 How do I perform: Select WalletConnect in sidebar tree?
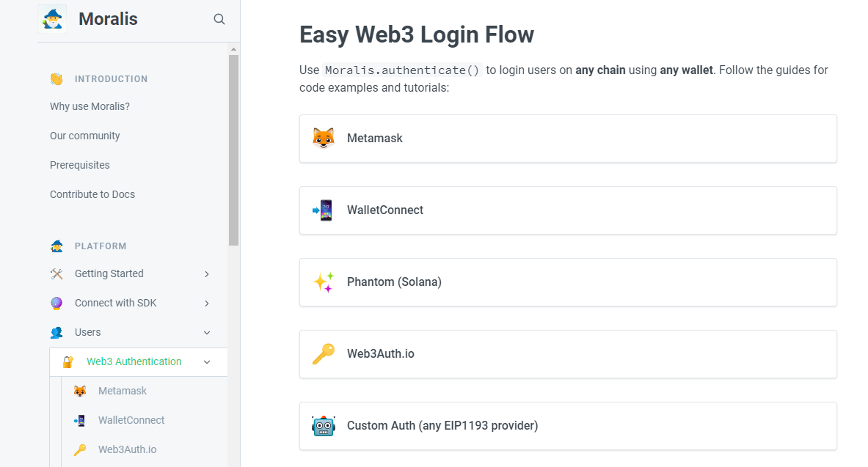[131, 420]
